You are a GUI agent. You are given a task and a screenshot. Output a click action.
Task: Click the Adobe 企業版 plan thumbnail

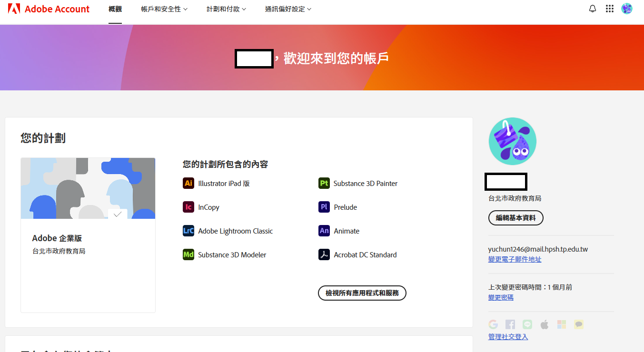(x=88, y=188)
